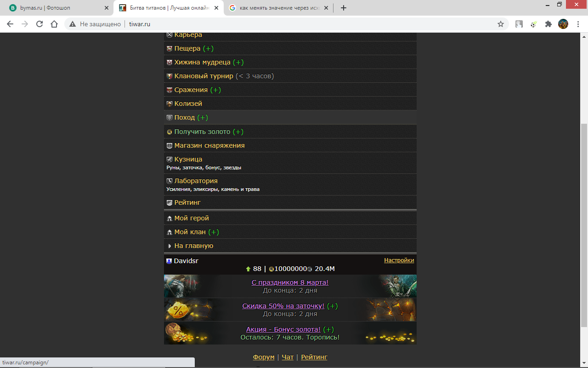Open a new browser tab
The width and height of the screenshot is (588, 368).
click(x=344, y=8)
